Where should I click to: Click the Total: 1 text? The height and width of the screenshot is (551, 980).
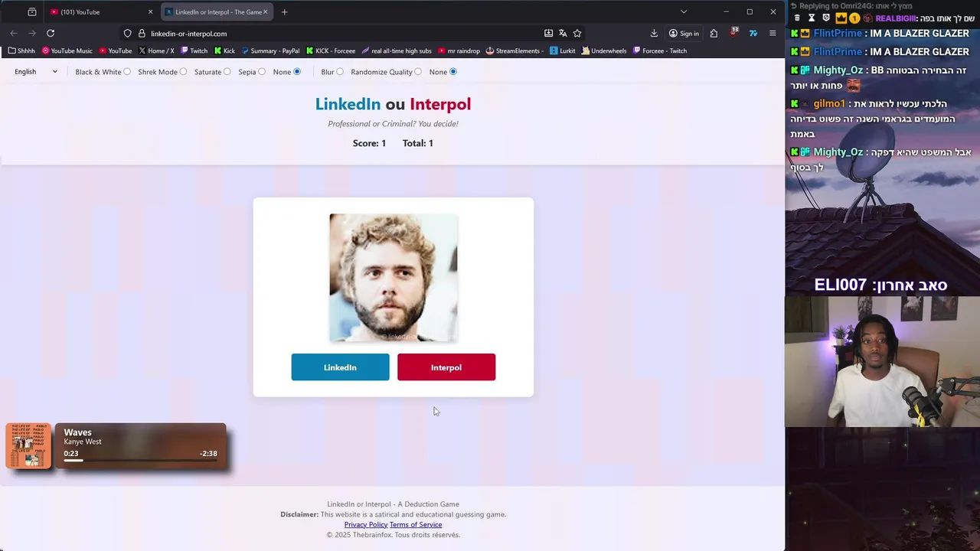[418, 143]
